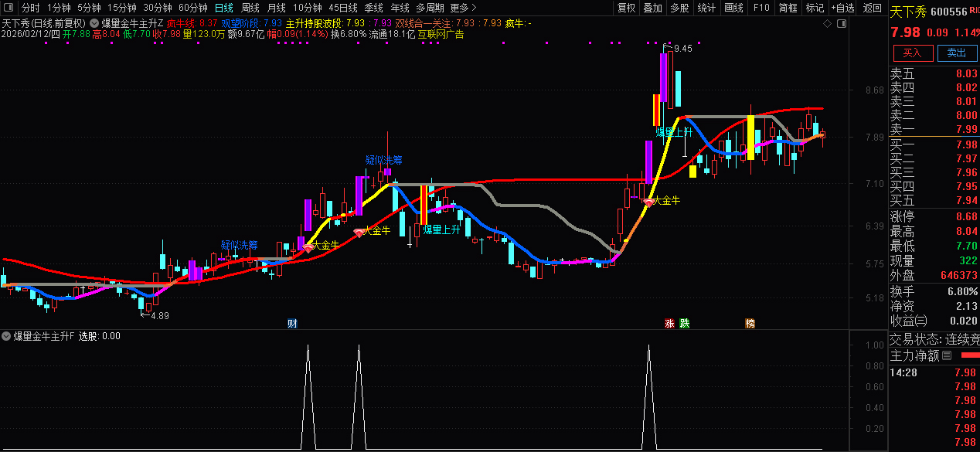980x452 pixels.
Task: Click 叠加 overlay tool
Action: coord(652,8)
